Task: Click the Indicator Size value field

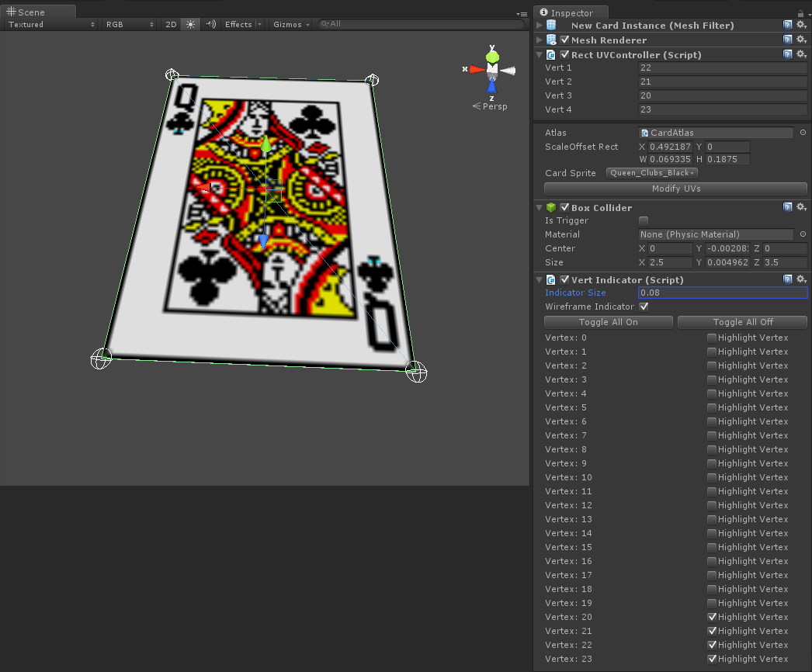Action: tap(723, 293)
